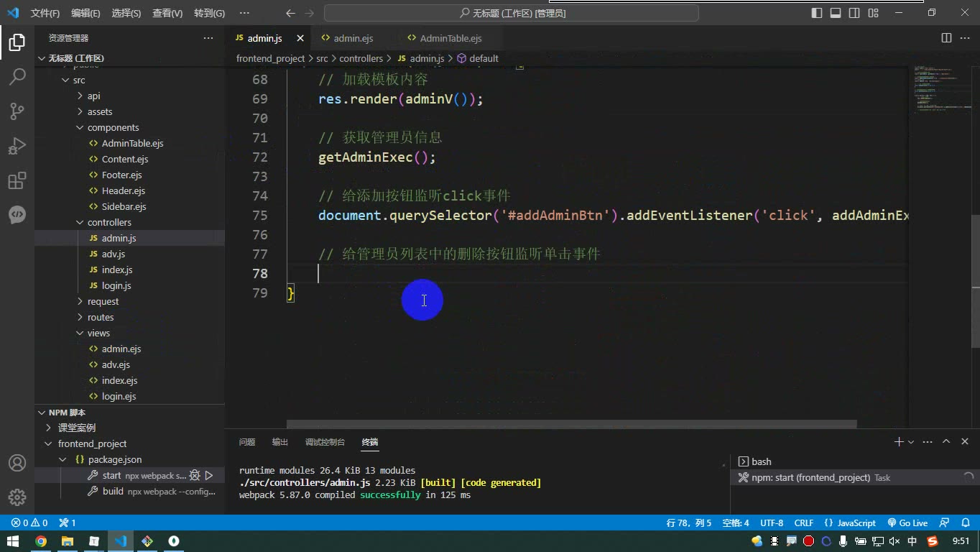
Task: Switch to the 输出 panel tab
Action: coord(280,442)
